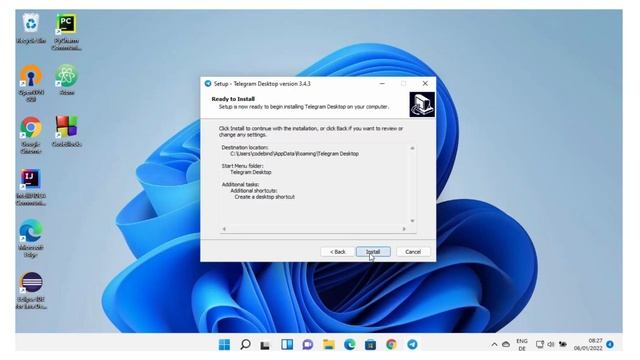Image resolution: width=640 pixels, height=360 pixels.
Task: Cancel the Telegram setup
Action: coord(413,252)
